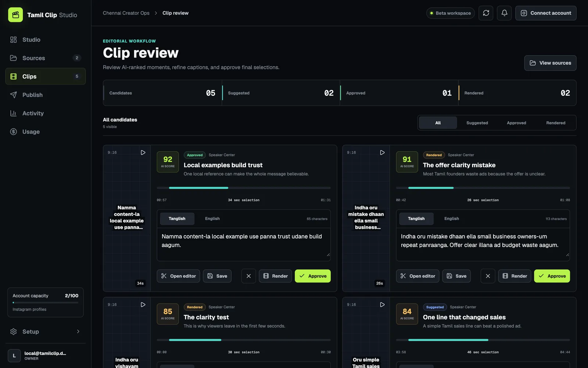Open Publish page from sidebar

46,95
